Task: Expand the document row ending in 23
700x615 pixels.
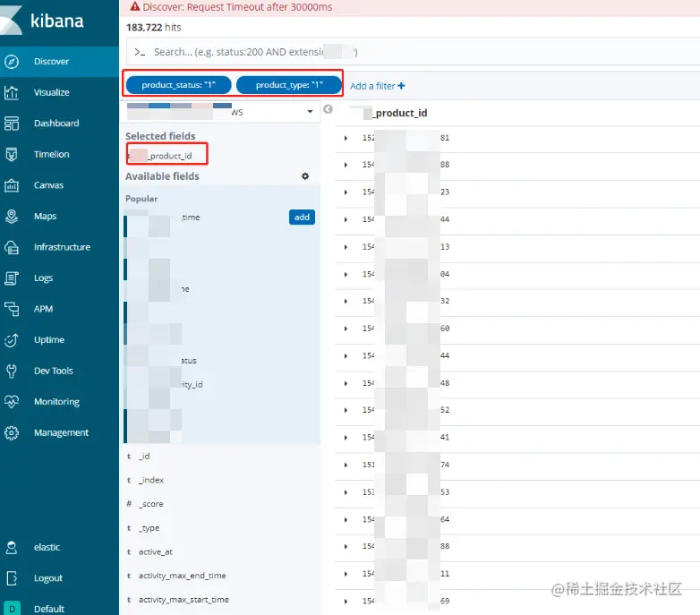Action: coord(346,192)
